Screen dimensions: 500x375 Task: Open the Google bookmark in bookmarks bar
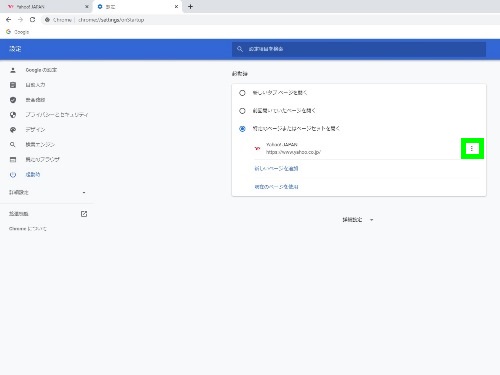point(18,32)
